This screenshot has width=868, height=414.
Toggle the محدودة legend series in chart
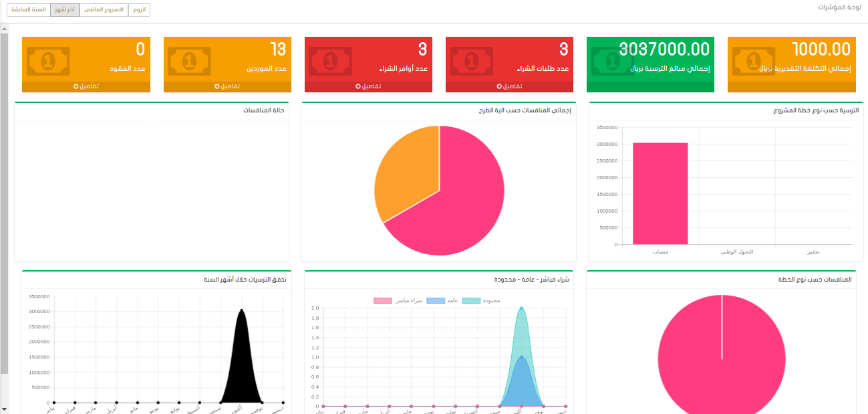(471, 301)
